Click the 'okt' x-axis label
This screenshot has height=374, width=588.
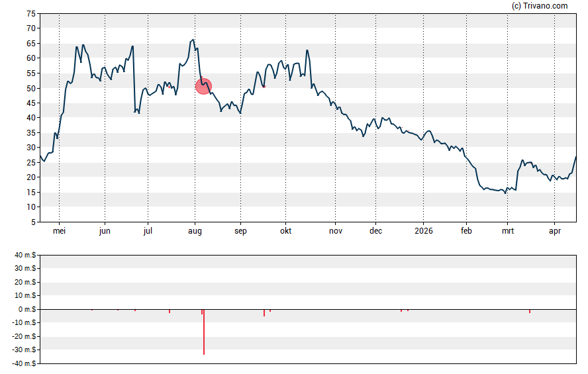(x=285, y=232)
